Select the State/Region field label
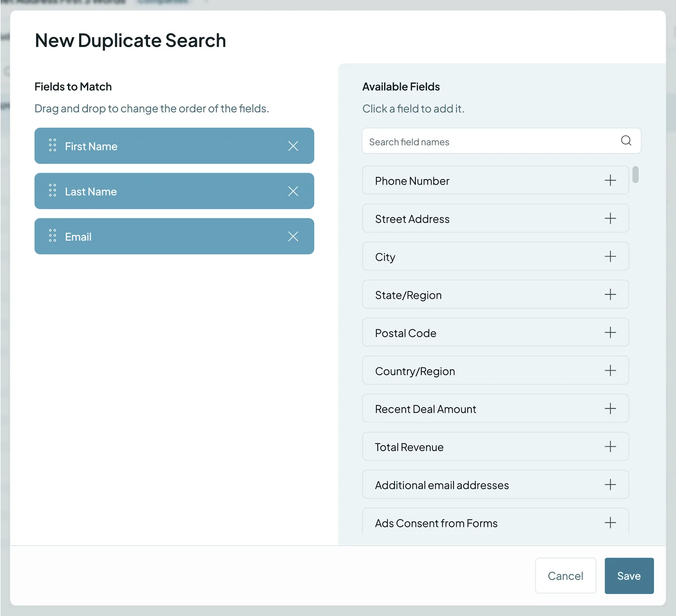The width and height of the screenshot is (676, 616). point(408,295)
